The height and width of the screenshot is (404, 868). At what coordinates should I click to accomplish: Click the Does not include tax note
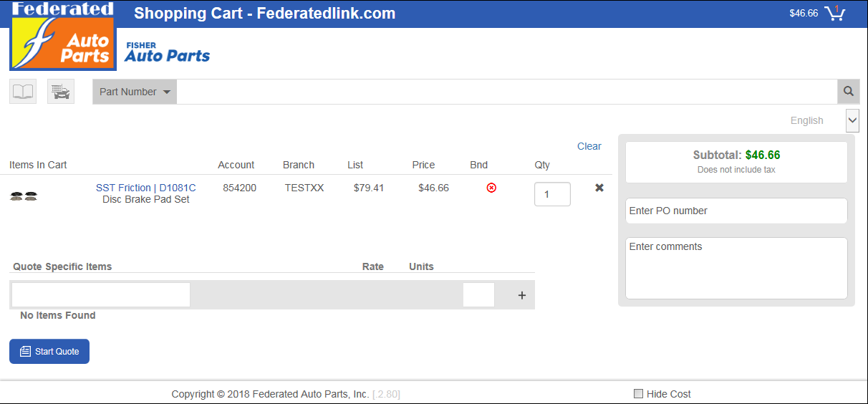coord(736,170)
